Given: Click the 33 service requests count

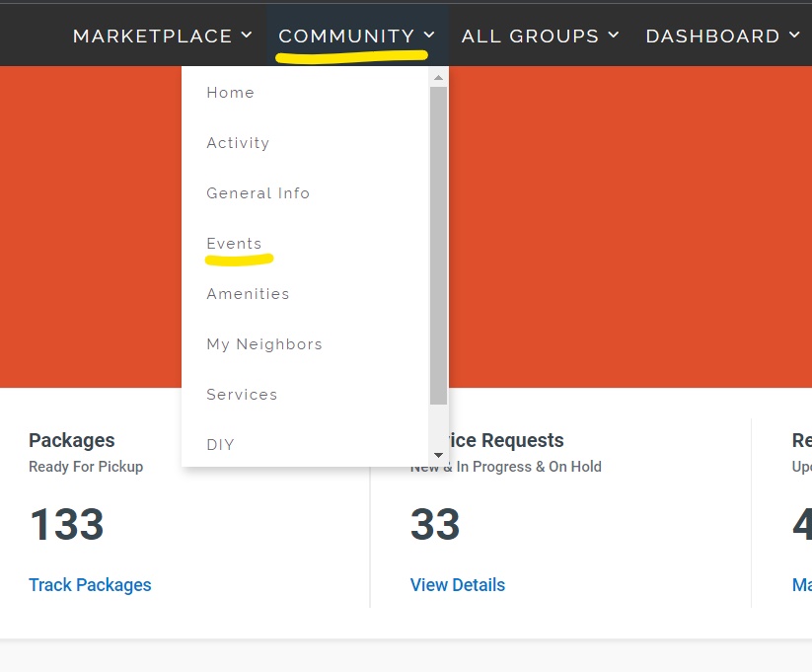Looking at the screenshot, I should click(435, 524).
